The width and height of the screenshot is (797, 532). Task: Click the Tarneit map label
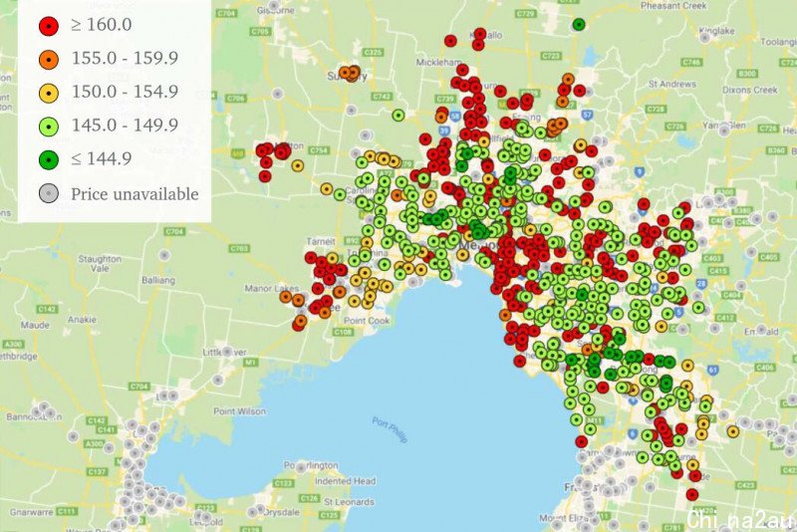point(321,241)
